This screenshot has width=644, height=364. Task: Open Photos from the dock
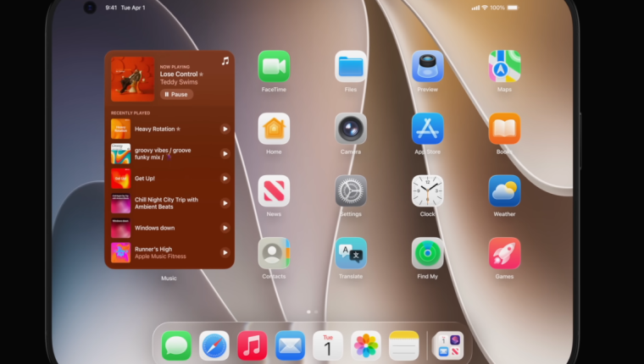(365, 345)
